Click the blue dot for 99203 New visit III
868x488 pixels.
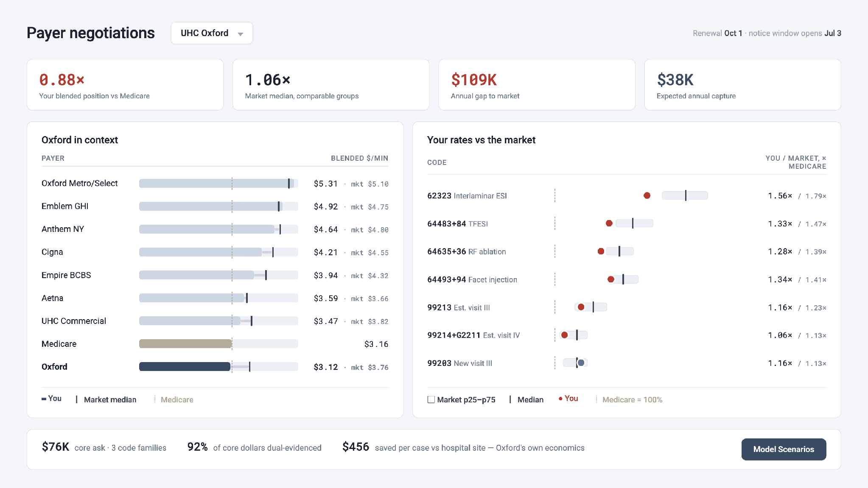point(581,363)
